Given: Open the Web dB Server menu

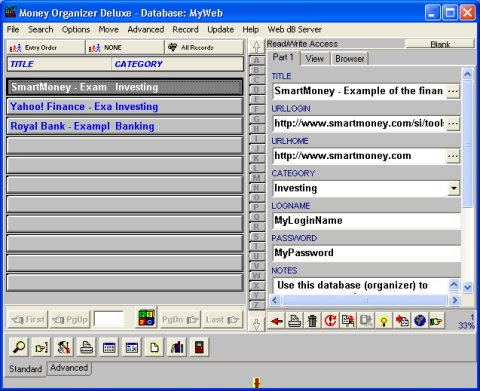Looking at the screenshot, I should tap(295, 29).
